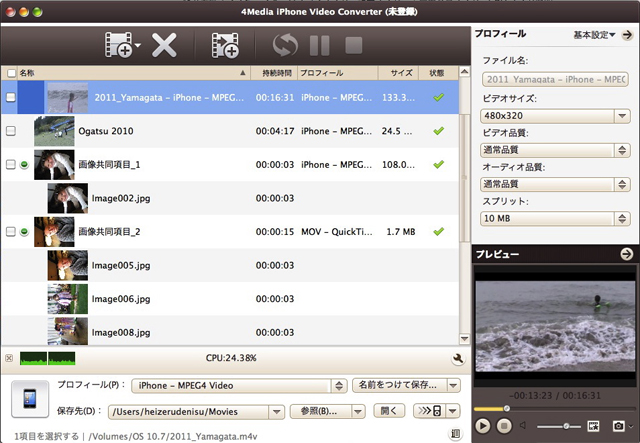640x443 pixels.
Task: Click the preview Stop button
Action: 504,426
